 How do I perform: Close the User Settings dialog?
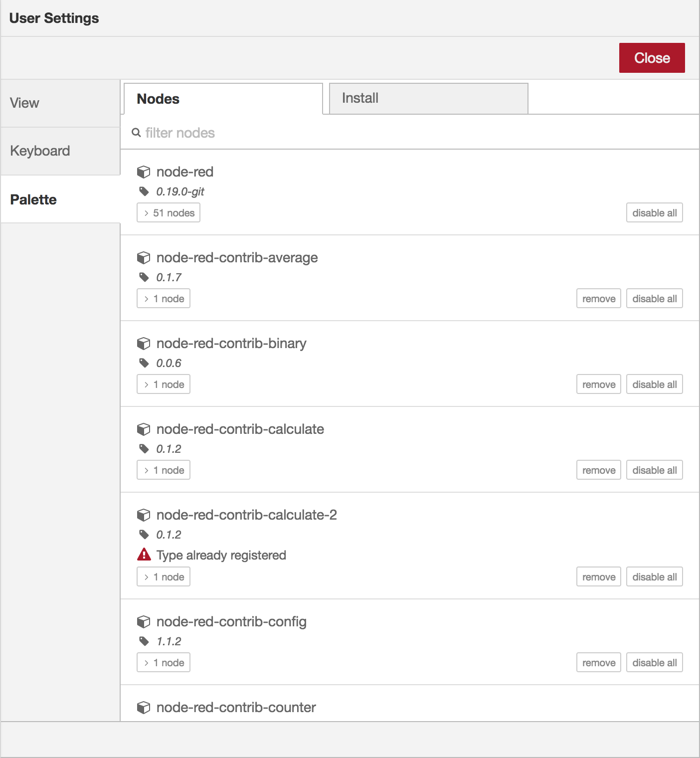pyautogui.click(x=652, y=58)
